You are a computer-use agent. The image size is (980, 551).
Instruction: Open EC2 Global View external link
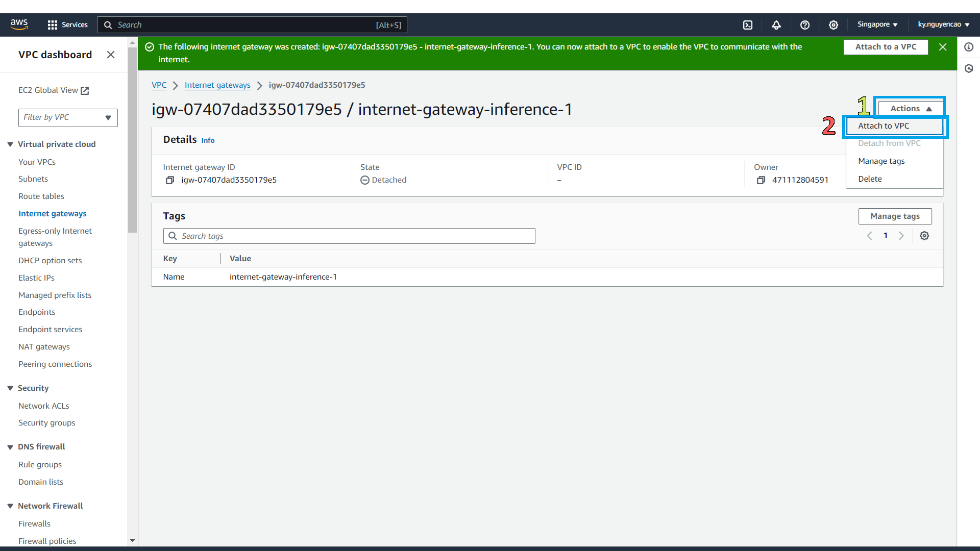pos(54,90)
